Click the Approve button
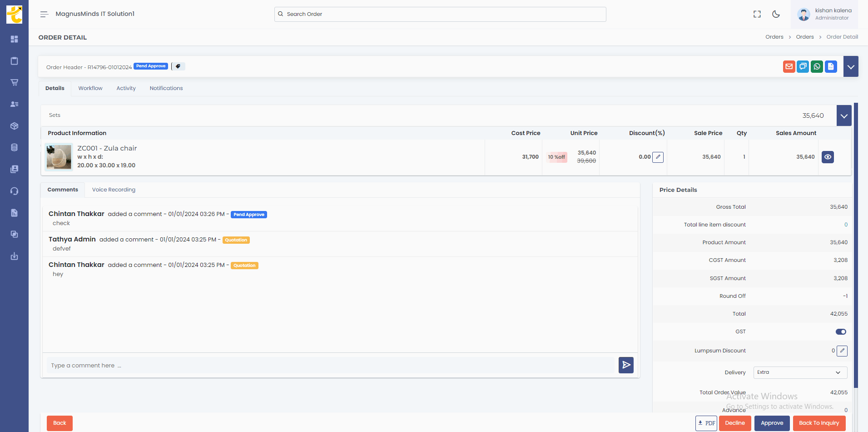The image size is (868, 432). [772, 423]
